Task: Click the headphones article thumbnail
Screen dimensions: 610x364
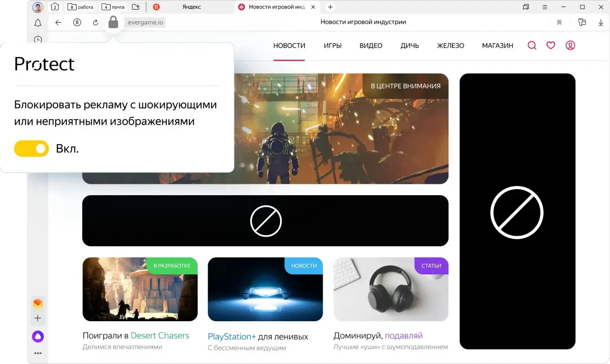Action: coord(391,289)
